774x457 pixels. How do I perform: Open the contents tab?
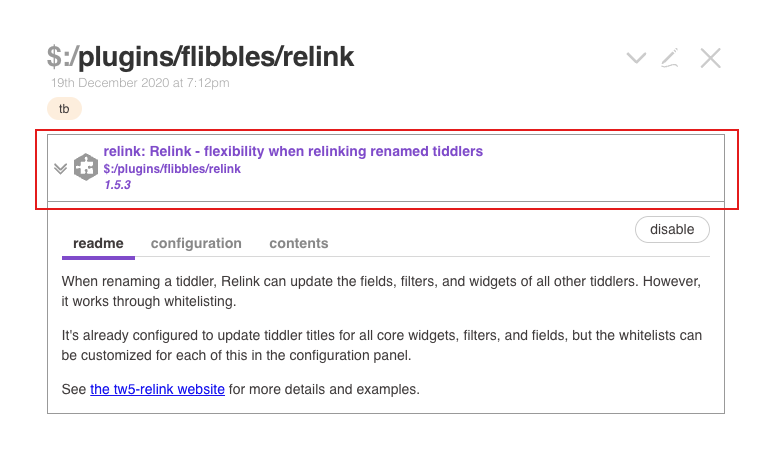coord(299,243)
